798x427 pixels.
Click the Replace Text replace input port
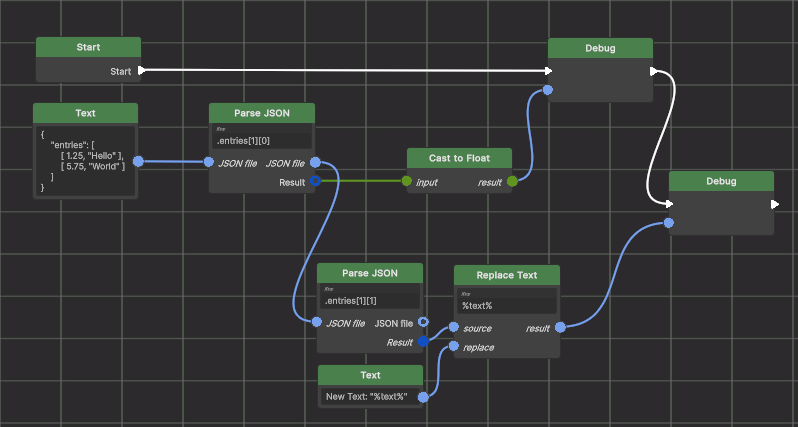454,347
